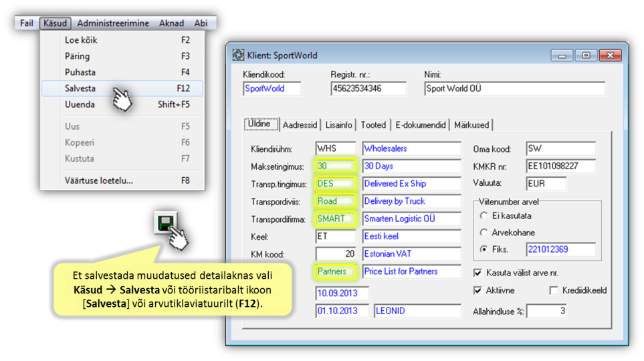Choose Loe kõik from the menu
This screenshot has width=644, height=361.
(x=122, y=40)
